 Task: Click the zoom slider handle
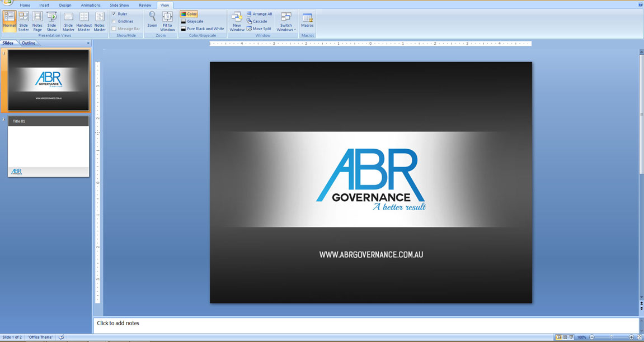tap(611, 337)
